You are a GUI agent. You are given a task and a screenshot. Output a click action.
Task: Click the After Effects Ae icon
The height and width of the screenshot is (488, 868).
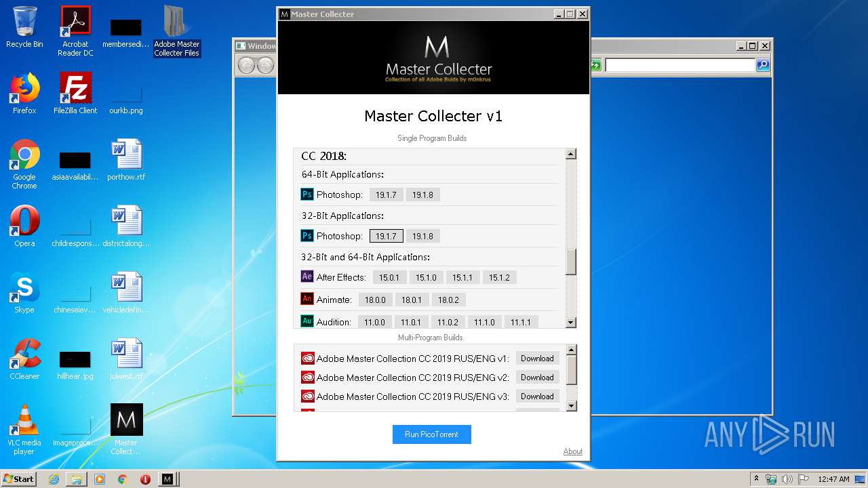pos(307,277)
